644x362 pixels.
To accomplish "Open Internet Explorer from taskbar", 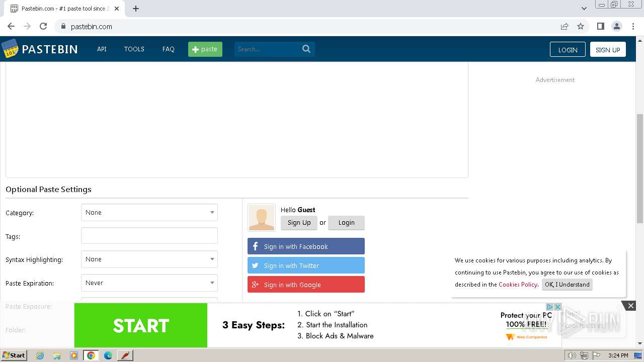I will pyautogui.click(x=40, y=355).
